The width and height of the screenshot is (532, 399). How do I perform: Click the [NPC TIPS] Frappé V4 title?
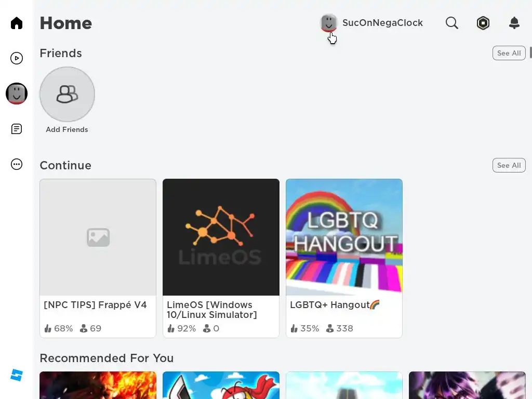[x=96, y=304]
